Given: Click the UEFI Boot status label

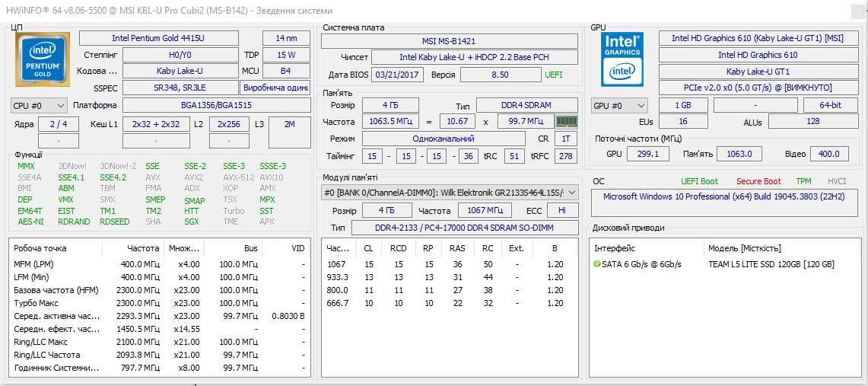Looking at the screenshot, I should (699, 181).
